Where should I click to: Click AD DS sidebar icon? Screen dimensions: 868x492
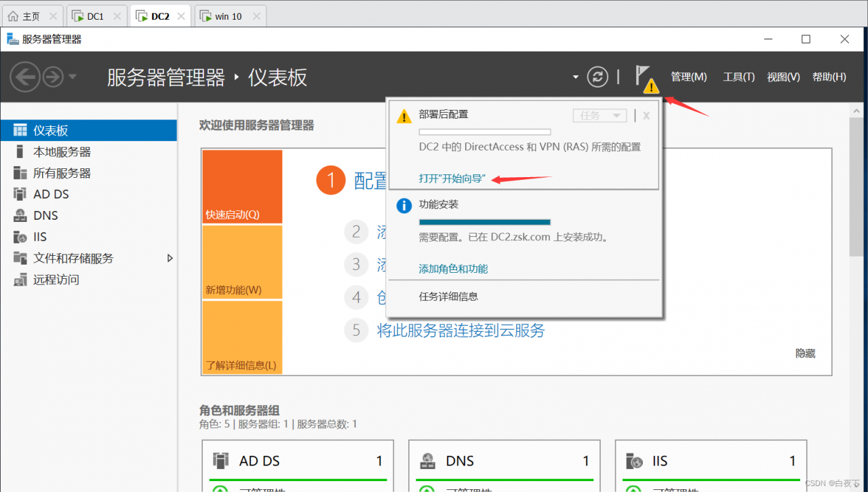[x=20, y=194]
